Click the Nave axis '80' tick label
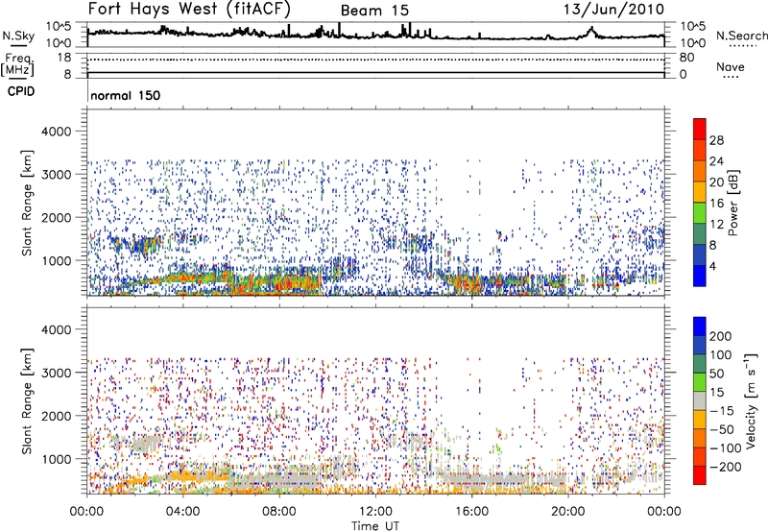The height and width of the screenshot is (532, 768). [686, 58]
